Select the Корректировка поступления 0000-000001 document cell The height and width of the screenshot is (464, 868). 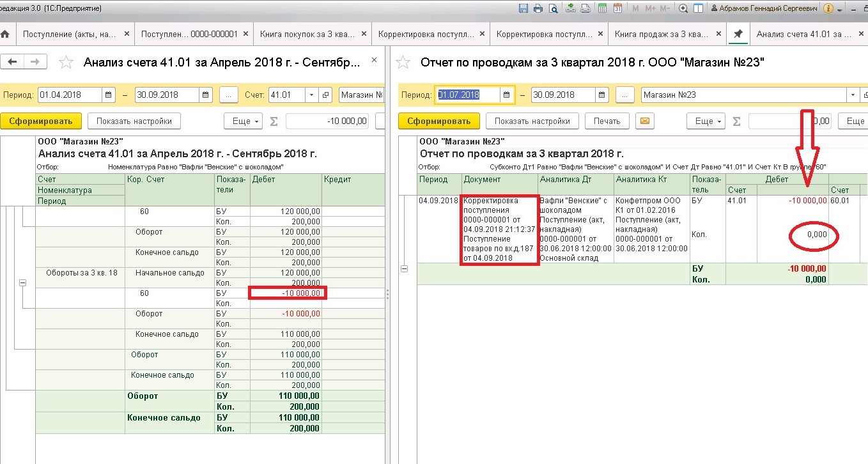click(500, 229)
